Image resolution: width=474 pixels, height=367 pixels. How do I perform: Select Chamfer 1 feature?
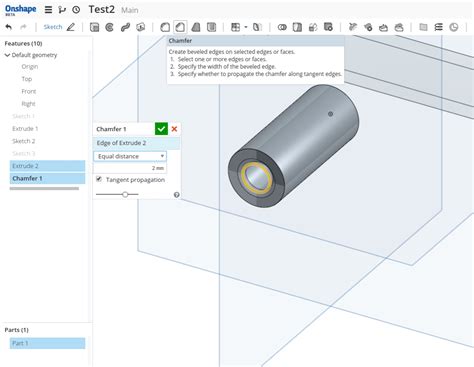(47, 178)
